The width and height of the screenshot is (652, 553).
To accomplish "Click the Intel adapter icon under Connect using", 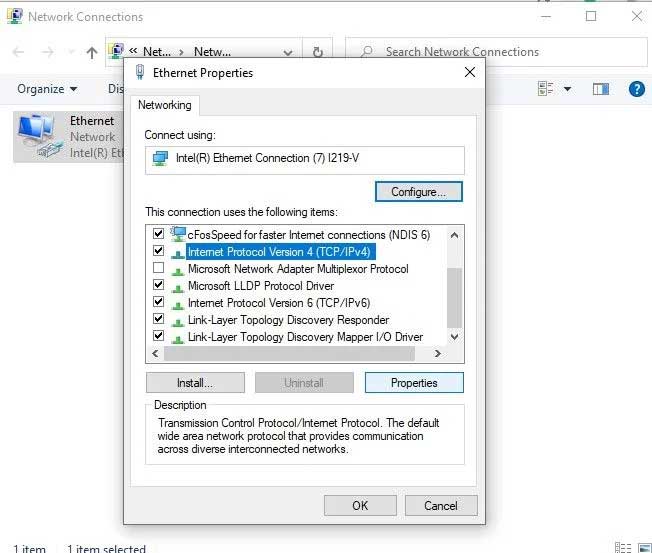I will pyautogui.click(x=160, y=158).
